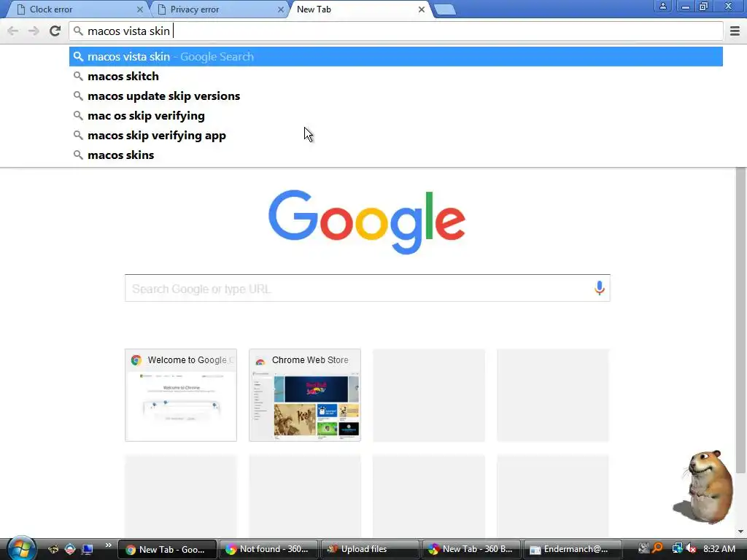This screenshot has height=560, width=747.
Task: Open the Chrome Web Store thumbnail
Action: (x=305, y=395)
